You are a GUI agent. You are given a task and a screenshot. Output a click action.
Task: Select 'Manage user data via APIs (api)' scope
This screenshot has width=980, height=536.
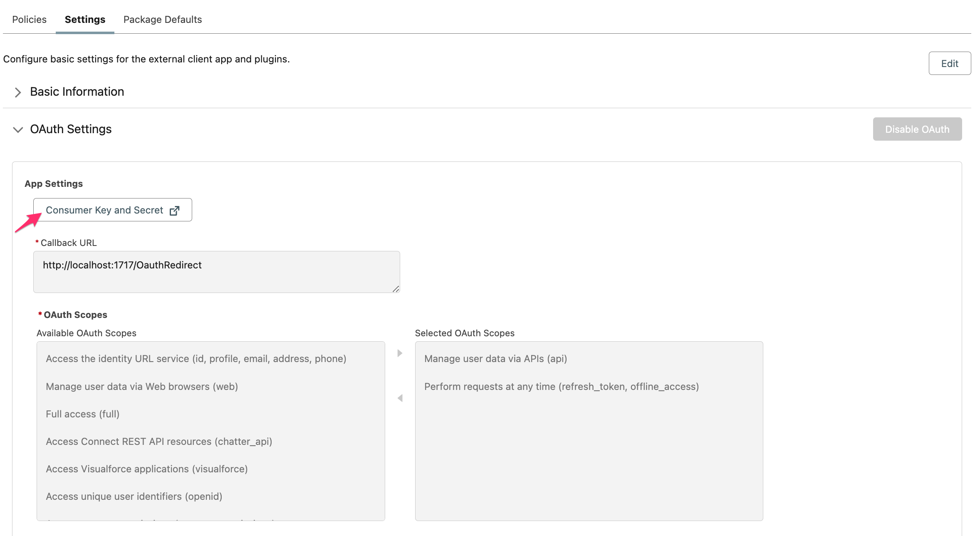(495, 358)
